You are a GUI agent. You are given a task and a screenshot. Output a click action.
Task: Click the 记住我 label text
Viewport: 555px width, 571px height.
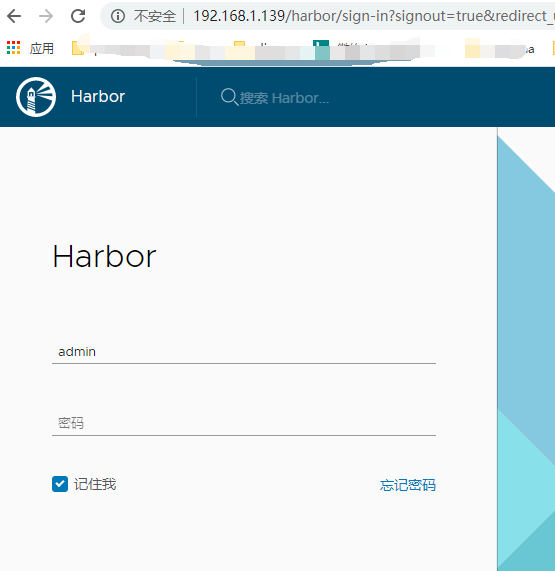pyautogui.click(x=95, y=484)
